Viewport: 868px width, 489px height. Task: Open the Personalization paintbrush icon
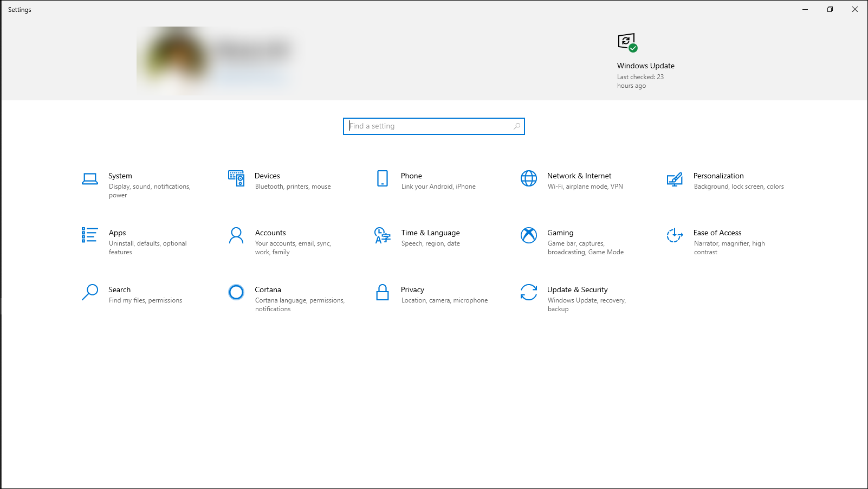(675, 179)
